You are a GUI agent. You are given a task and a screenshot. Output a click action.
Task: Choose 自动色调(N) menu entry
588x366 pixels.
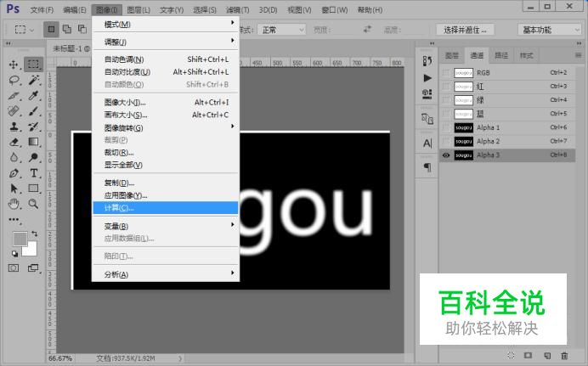click(x=166, y=59)
